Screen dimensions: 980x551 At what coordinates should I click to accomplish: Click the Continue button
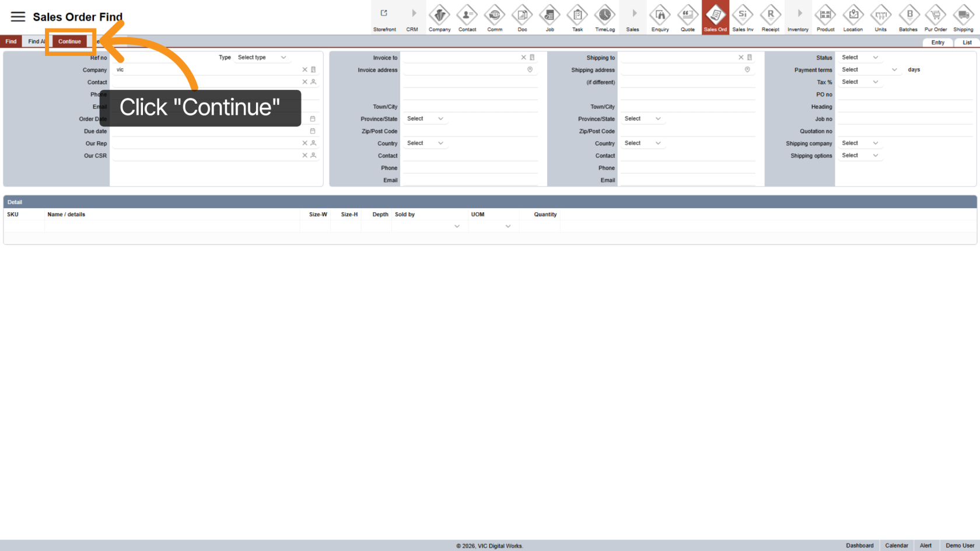69,41
